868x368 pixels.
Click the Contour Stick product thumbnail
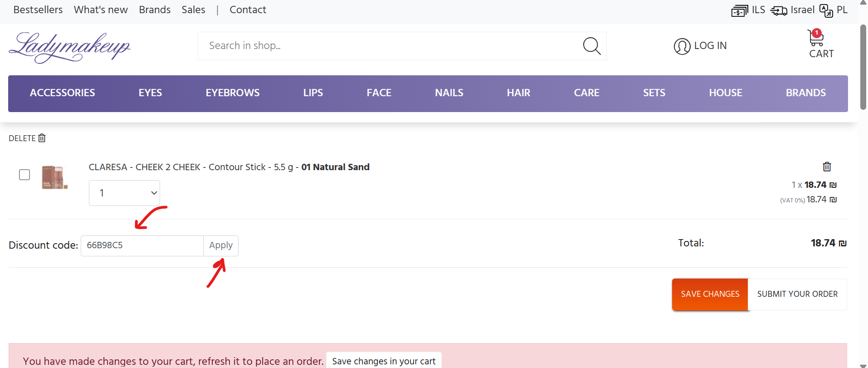[54, 177]
